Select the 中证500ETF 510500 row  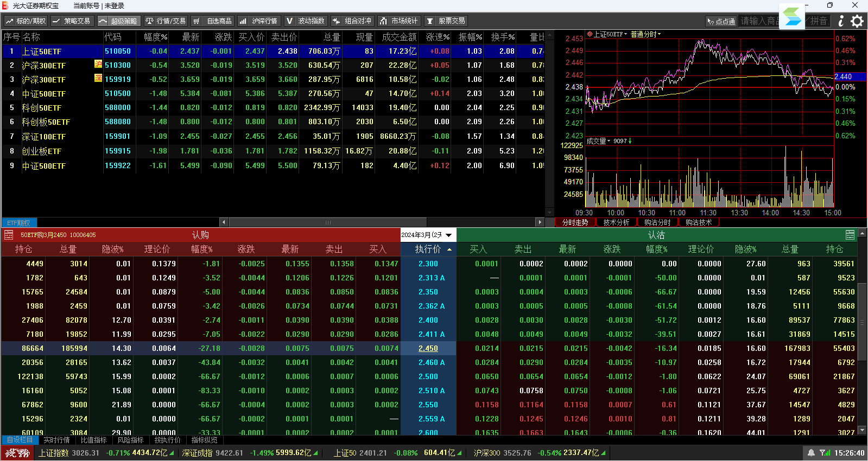[x=273, y=93]
